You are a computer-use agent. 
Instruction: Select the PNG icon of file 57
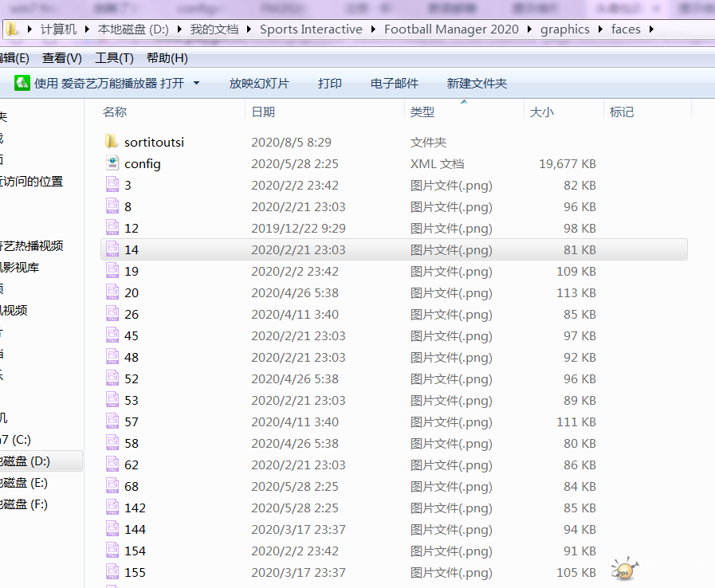[x=112, y=421]
